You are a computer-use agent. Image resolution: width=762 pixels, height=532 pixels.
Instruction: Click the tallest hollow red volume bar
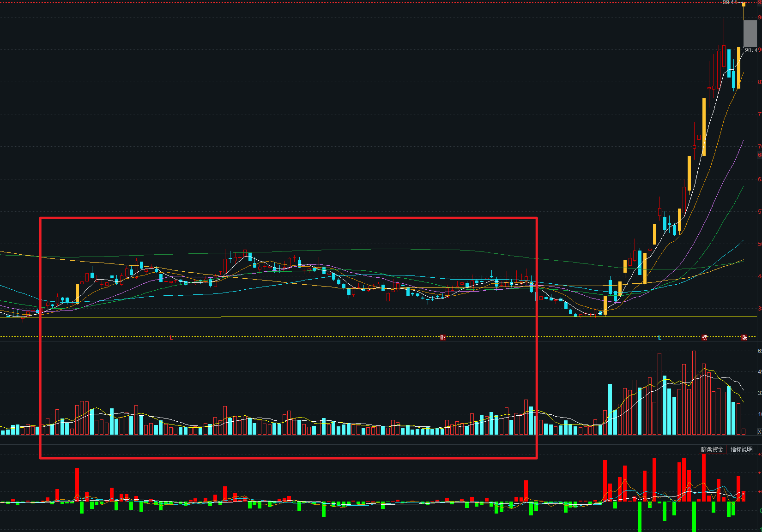pos(694,392)
